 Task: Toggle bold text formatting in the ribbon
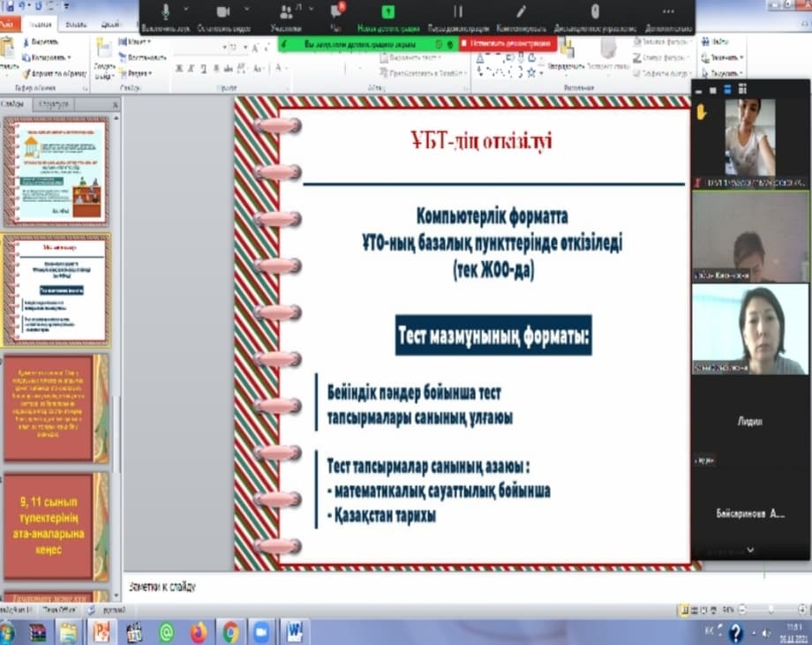(179, 68)
